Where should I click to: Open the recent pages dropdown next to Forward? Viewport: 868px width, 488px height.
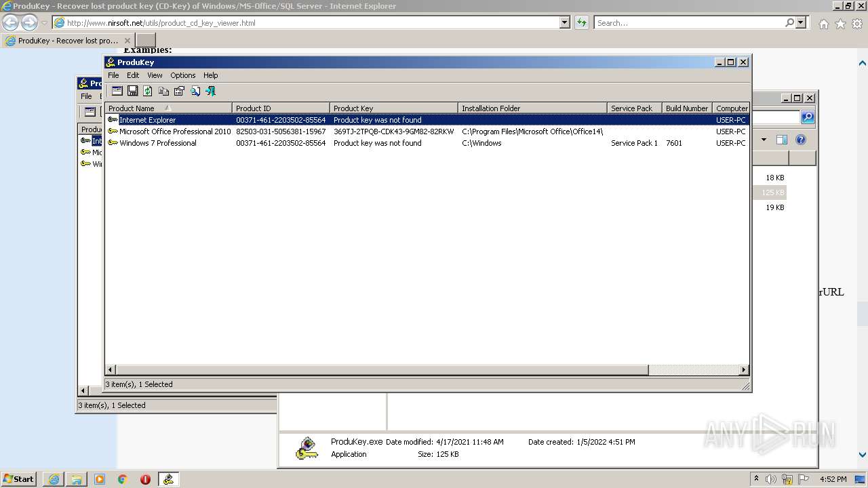pyautogui.click(x=44, y=23)
